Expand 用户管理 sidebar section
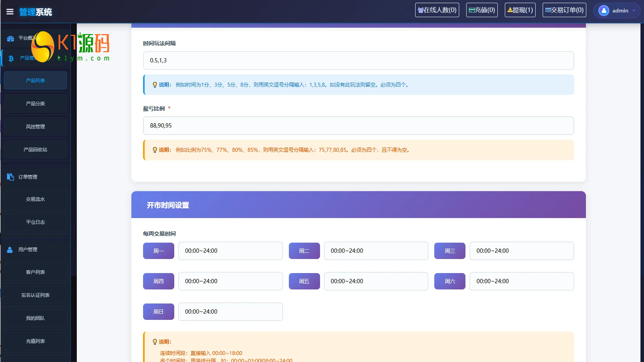 pyautogui.click(x=35, y=250)
